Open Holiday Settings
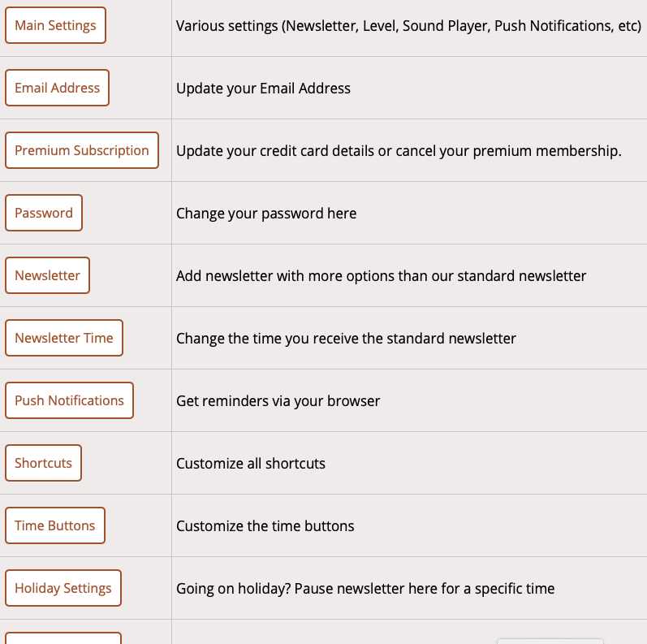The width and height of the screenshot is (647, 644). (63, 588)
